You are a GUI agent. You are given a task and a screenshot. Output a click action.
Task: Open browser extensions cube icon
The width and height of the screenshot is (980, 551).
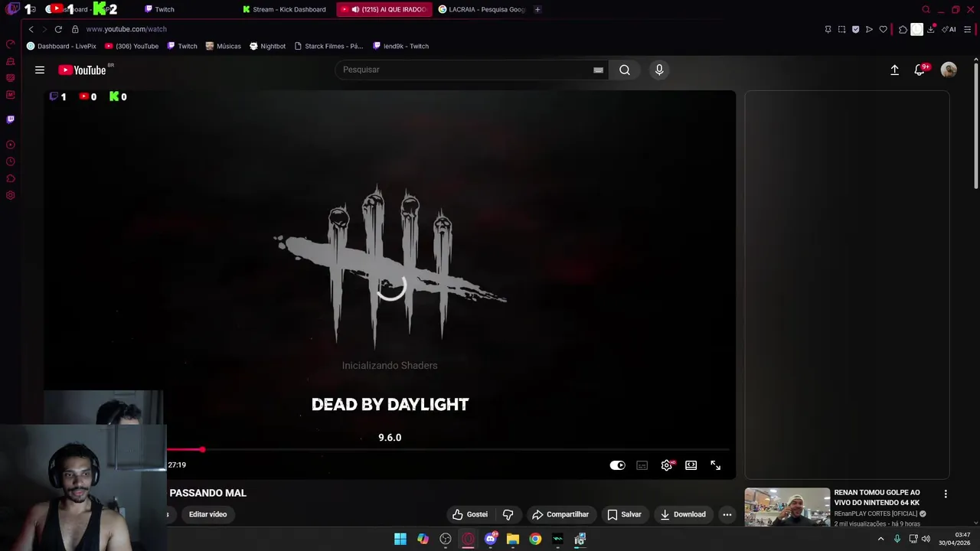(x=903, y=29)
